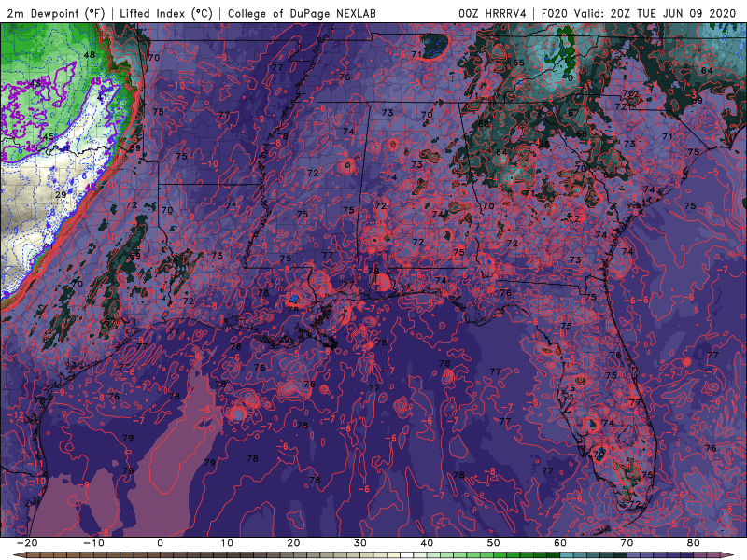747x560 pixels.
Task: Click the "00Z HRRRV4" model run label
Action: (x=492, y=13)
